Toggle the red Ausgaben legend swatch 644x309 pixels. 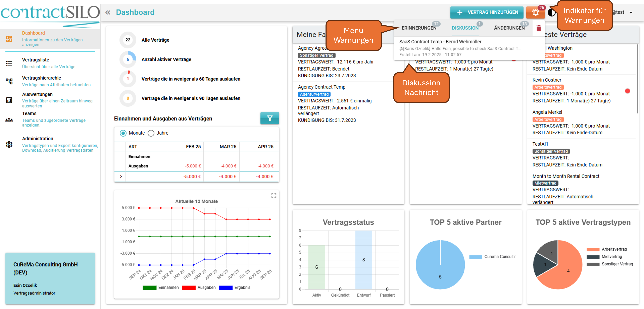189,288
